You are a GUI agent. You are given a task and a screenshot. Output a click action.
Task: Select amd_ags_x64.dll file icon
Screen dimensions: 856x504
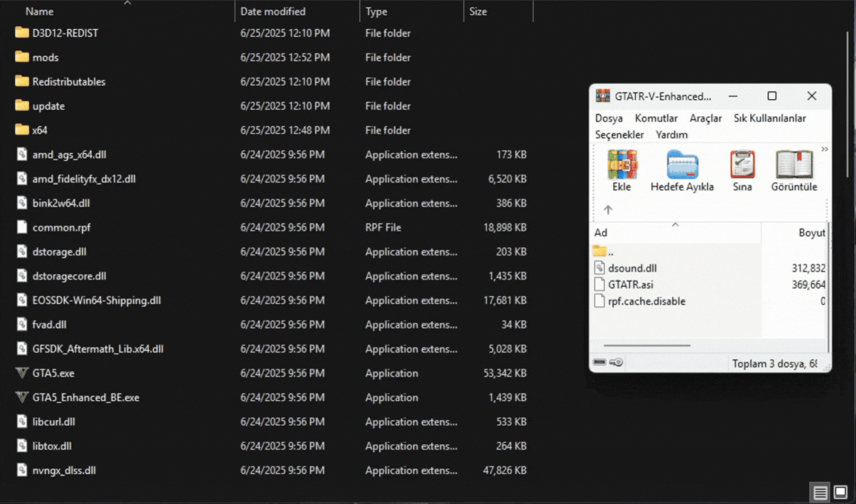[22, 154]
